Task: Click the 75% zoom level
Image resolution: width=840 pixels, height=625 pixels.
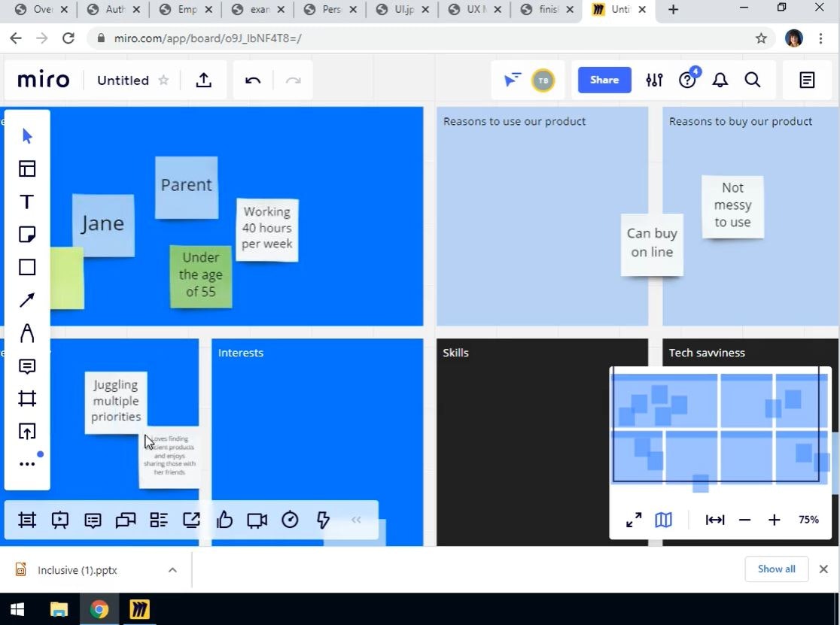Action: click(x=808, y=520)
